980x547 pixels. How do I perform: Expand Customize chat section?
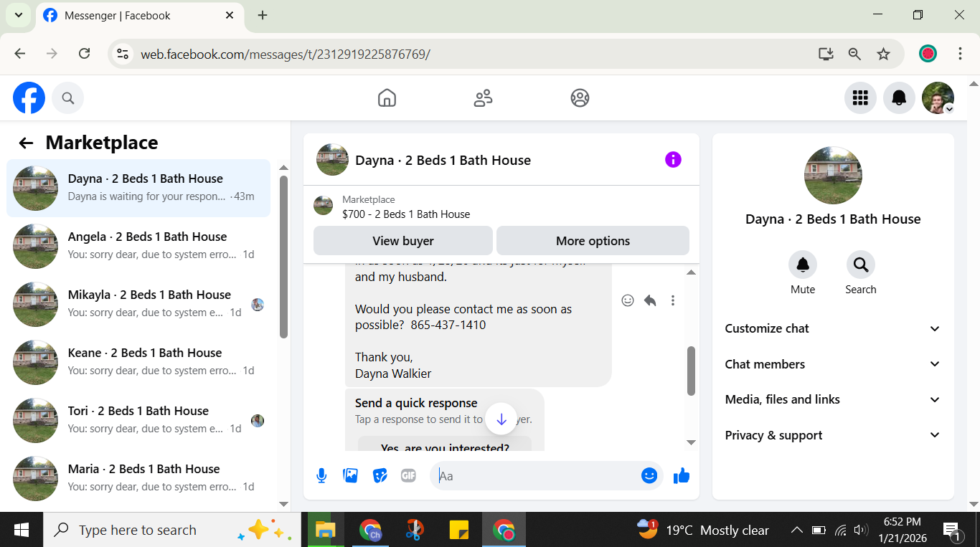pos(833,328)
